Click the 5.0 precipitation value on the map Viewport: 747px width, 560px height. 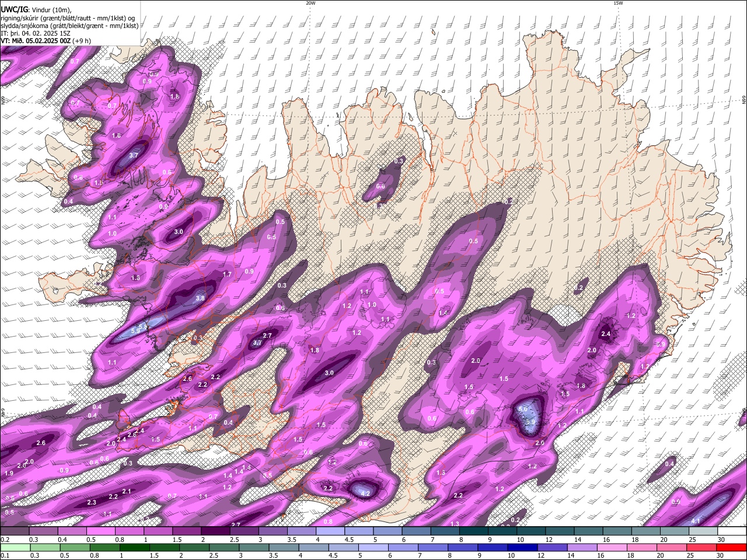click(523, 409)
